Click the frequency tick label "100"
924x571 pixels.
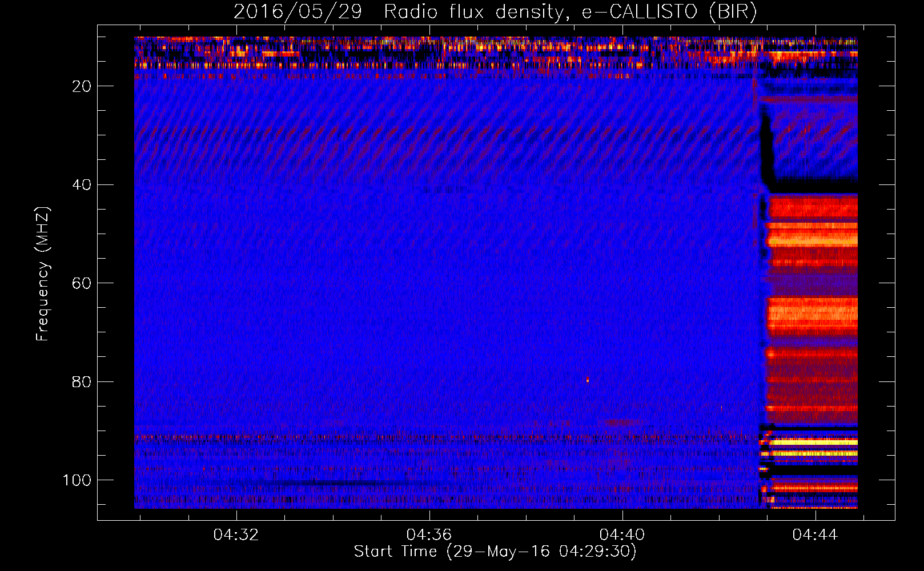tap(77, 480)
